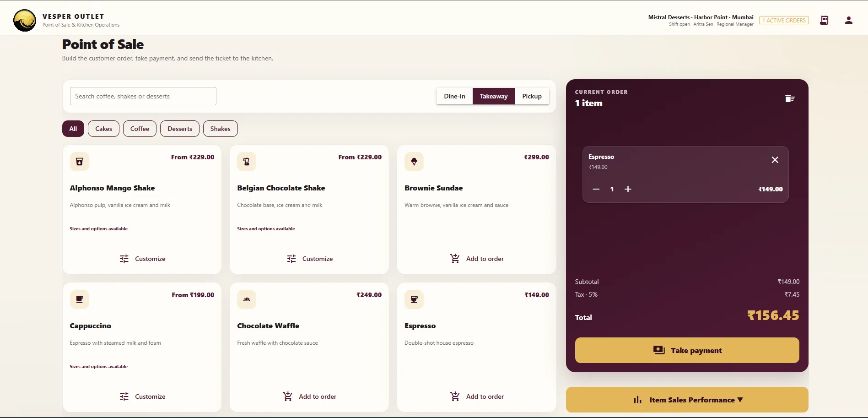Add Chocolate Waffle to order
The width and height of the screenshot is (868, 418).
309,396
